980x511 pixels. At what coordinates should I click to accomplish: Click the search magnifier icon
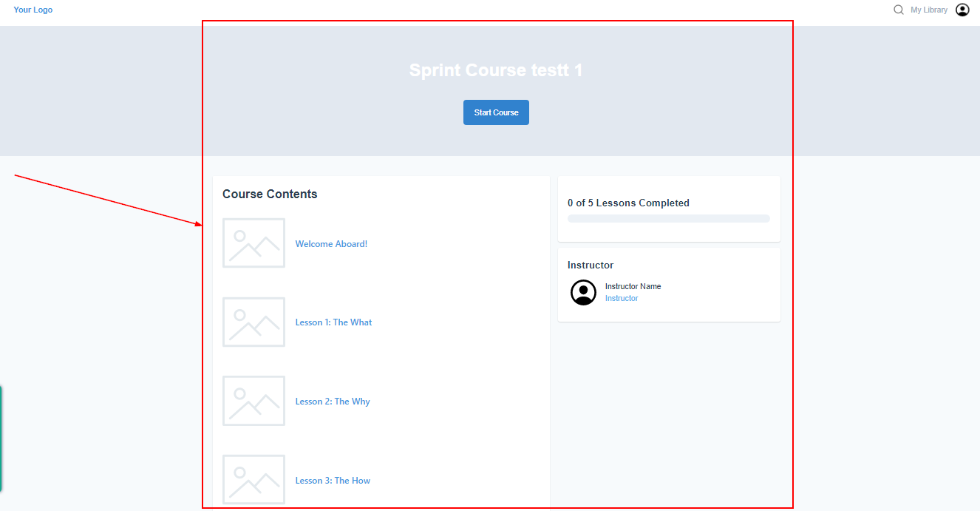click(x=898, y=10)
